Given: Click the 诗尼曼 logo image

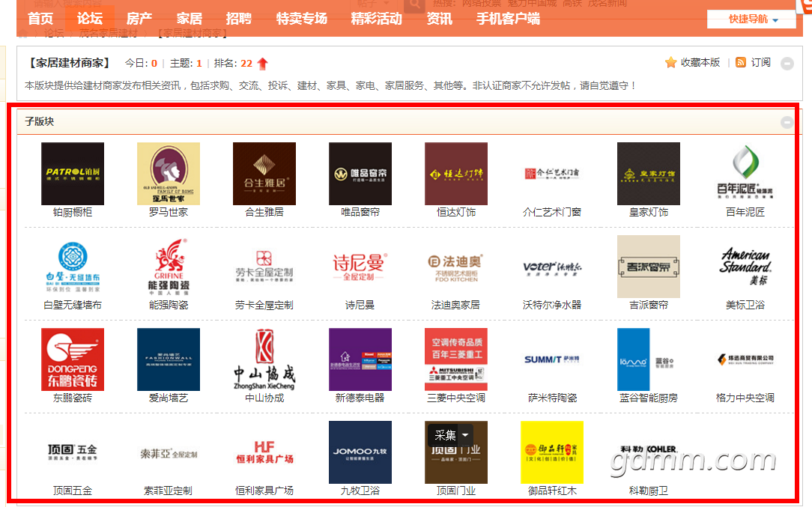Looking at the screenshot, I should coord(360,267).
